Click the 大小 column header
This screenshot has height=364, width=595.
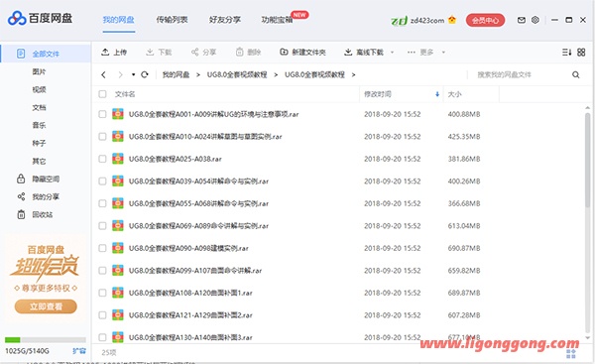(454, 94)
